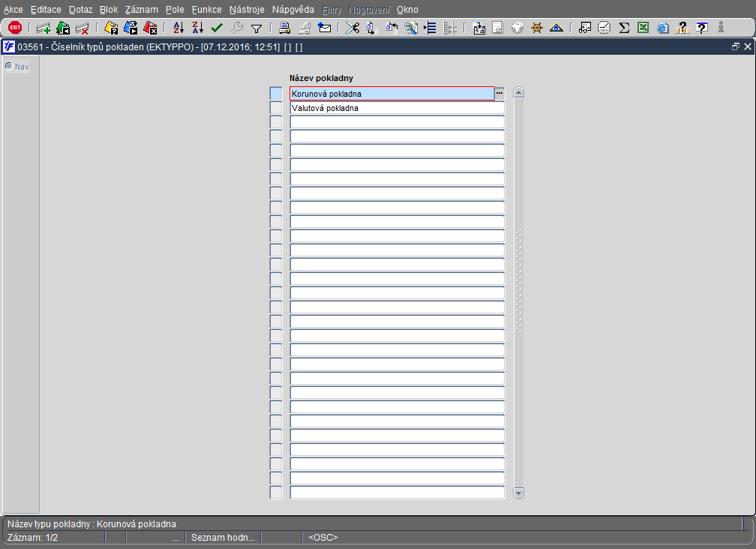This screenshot has height=549, width=756.
Task: Click the scrollbar up arrow
Action: pyautogui.click(x=519, y=92)
